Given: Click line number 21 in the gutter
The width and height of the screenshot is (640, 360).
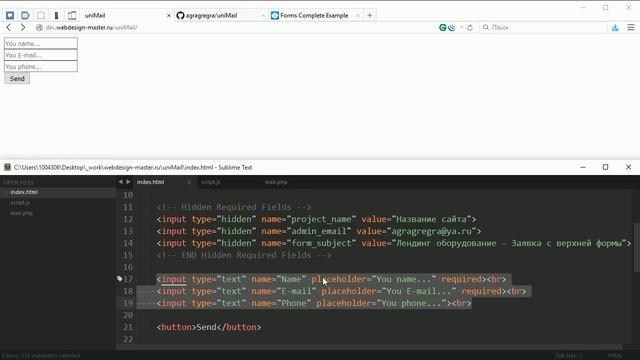Looking at the screenshot, I should click(x=128, y=327).
